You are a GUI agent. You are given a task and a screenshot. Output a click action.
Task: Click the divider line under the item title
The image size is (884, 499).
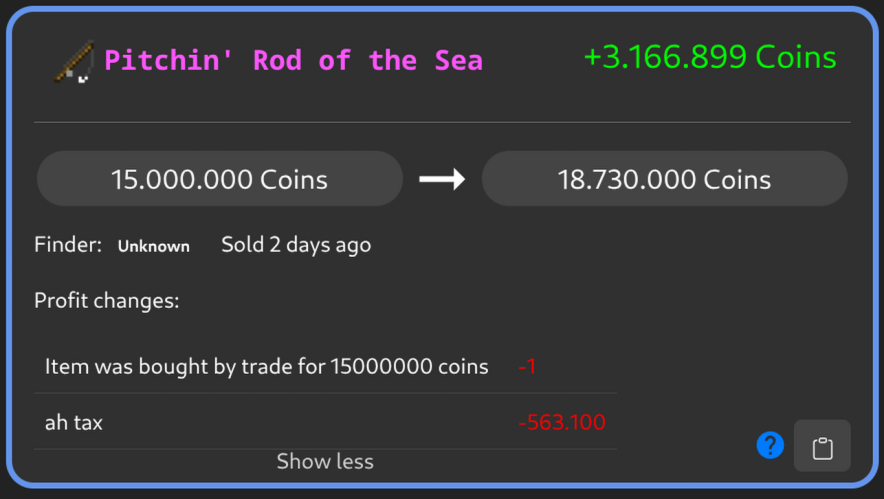click(442, 122)
